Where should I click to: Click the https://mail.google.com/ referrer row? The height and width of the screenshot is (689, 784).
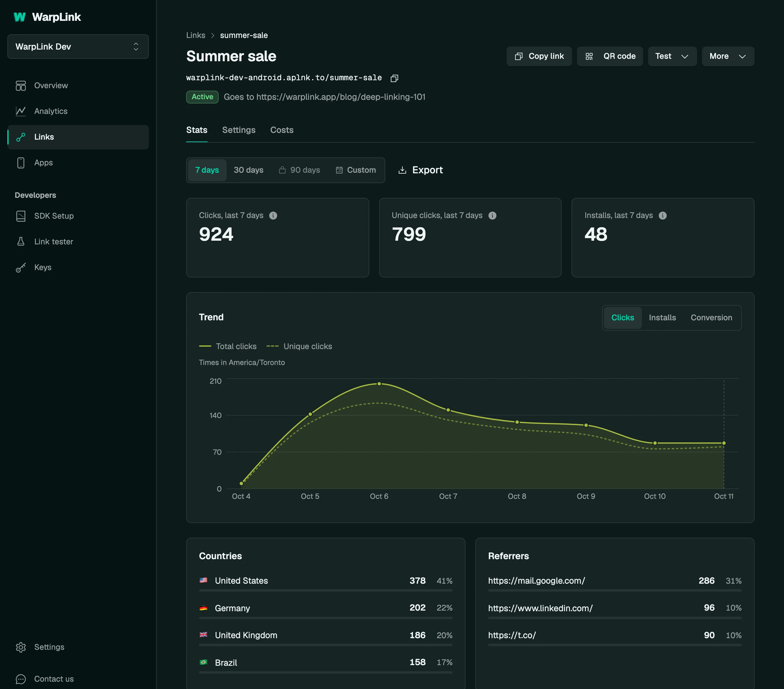614,583
